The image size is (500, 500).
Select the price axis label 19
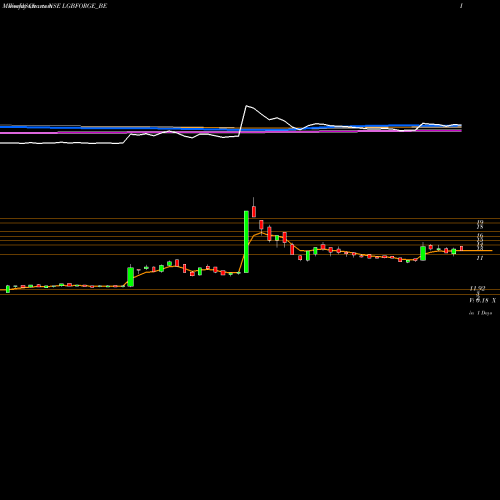coord(480,222)
